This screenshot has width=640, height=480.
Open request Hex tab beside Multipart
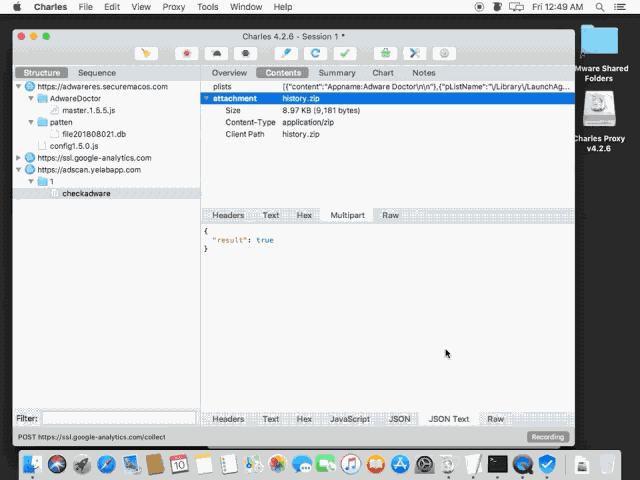coord(304,215)
